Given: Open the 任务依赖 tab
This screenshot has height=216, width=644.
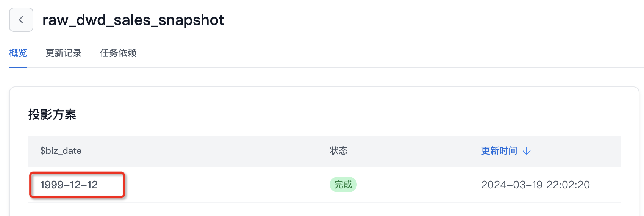Looking at the screenshot, I should pyautogui.click(x=118, y=53).
